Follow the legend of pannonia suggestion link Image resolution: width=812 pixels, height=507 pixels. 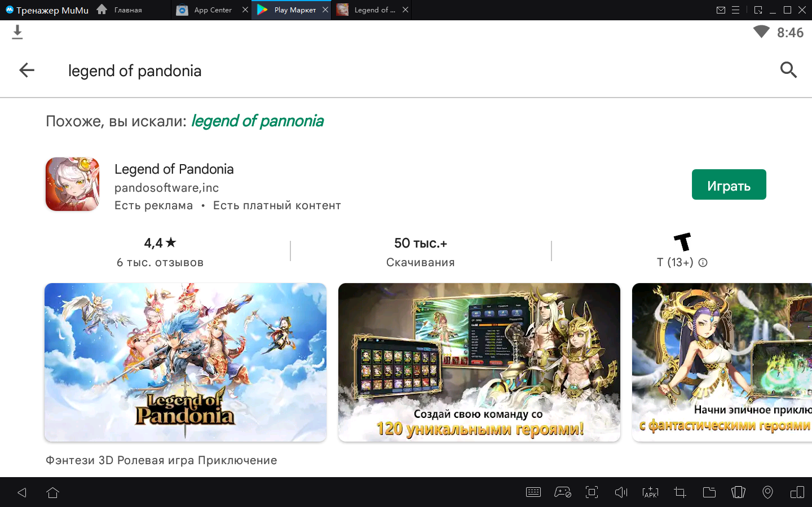257,121
